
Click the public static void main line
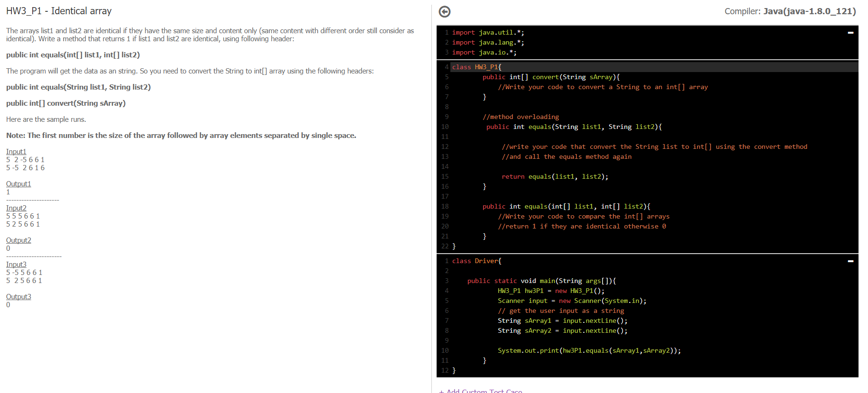pos(541,281)
